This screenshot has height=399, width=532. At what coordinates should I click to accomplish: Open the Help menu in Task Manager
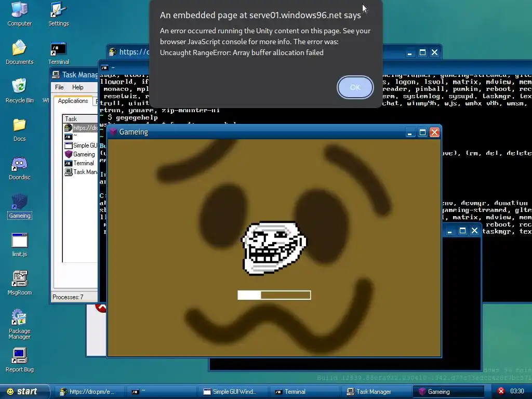pos(78,87)
